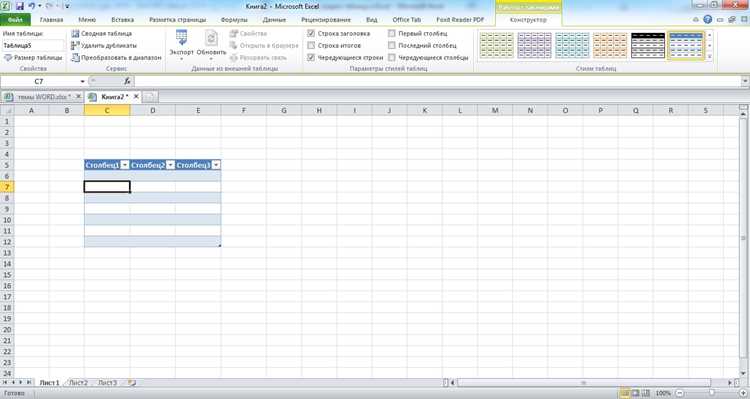Toggle Чередующиеся строки checkbox

tap(311, 57)
